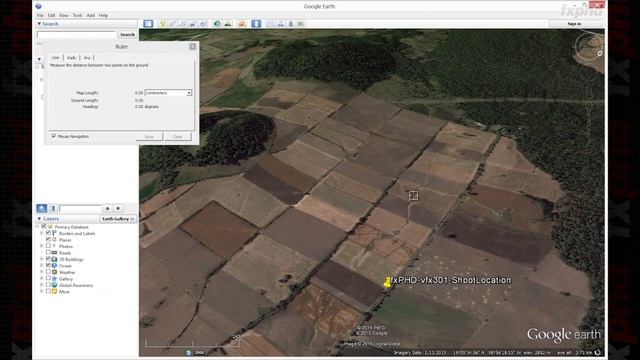Click the Save button in Ruler
Image resolution: width=640 pixels, height=360 pixels.
tap(149, 136)
